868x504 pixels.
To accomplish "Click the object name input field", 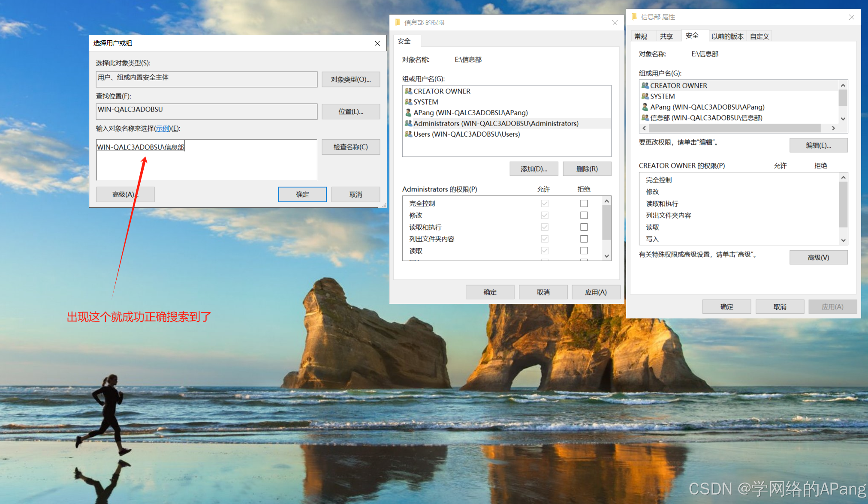I will pos(206,159).
